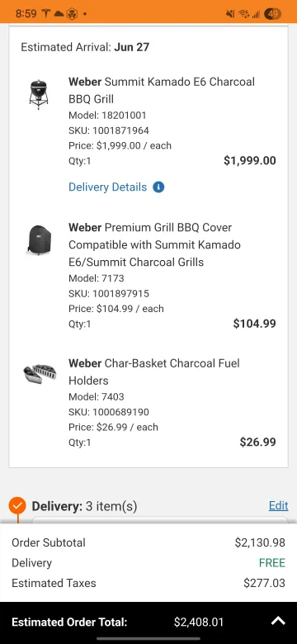Image resolution: width=297 pixels, height=644 pixels.
Task: Open the Weber Summit Kamado grill thumbnail
Action: 39,95
